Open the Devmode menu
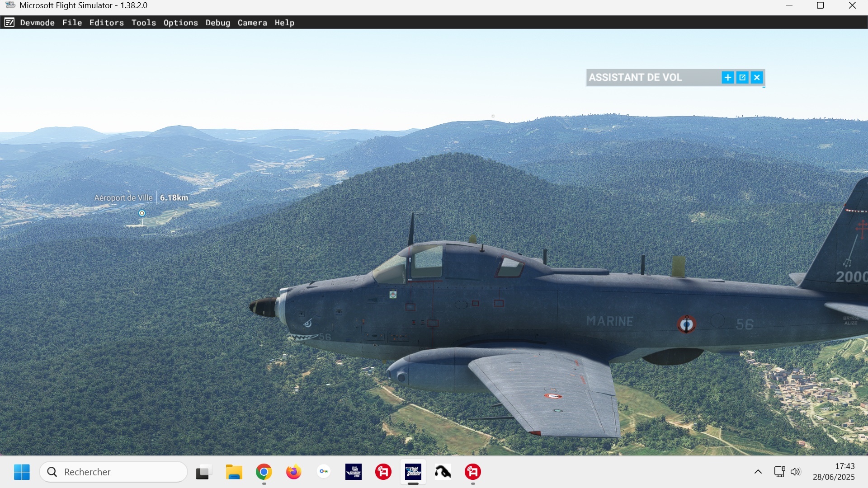This screenshot has width=868, height=488. (37, 23)
